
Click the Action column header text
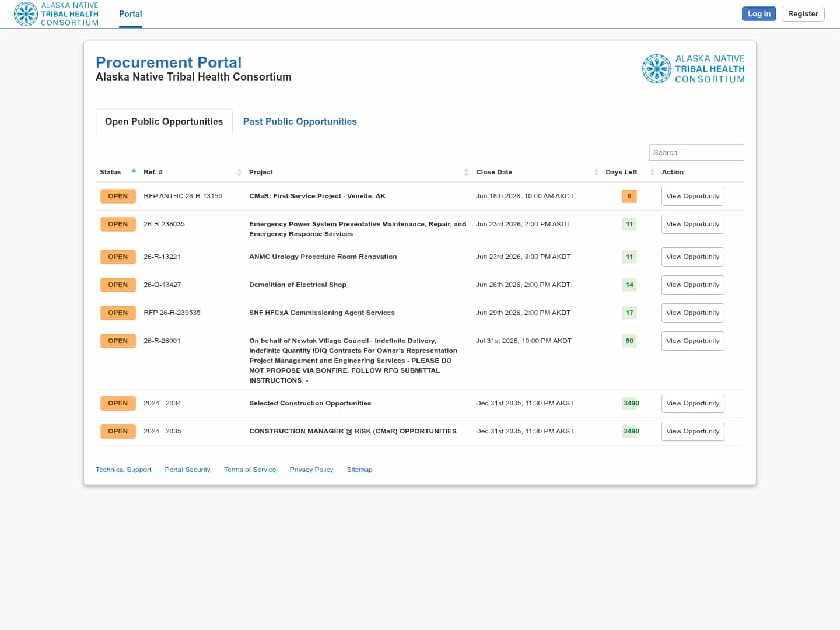click(x=673, y=172)
